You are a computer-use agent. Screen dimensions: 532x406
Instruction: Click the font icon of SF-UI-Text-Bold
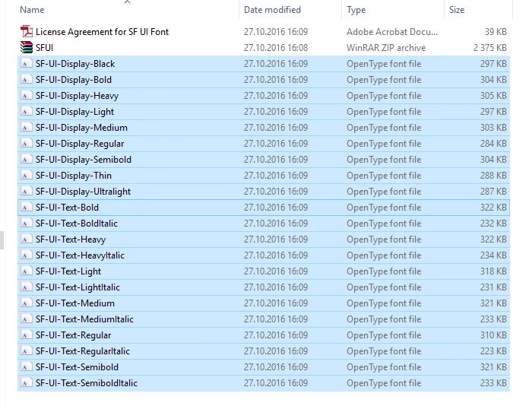[27, 207]
